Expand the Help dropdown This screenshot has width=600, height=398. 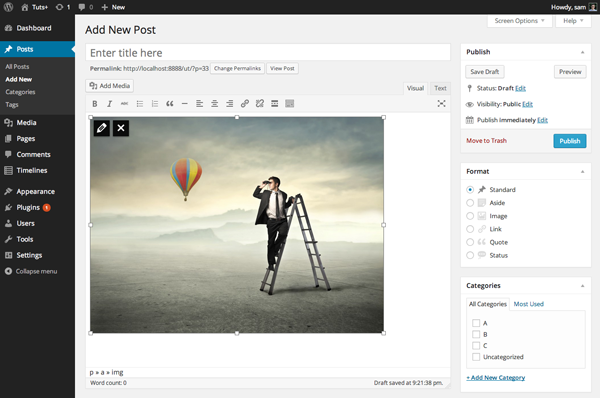coord(573,21)
